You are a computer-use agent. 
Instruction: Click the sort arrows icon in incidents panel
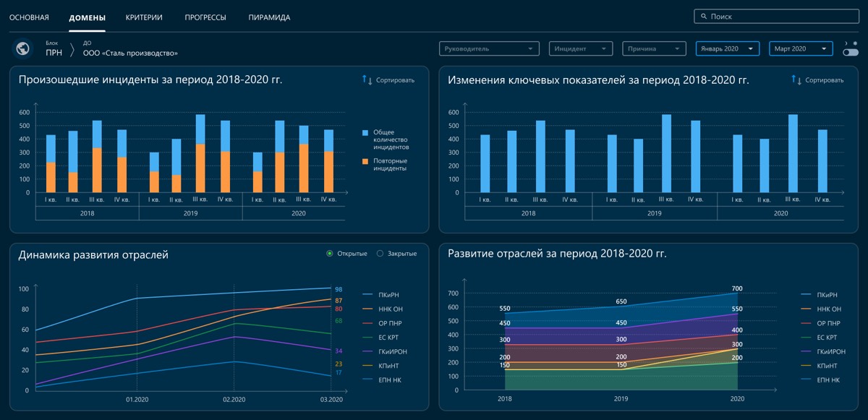[367, 80]
